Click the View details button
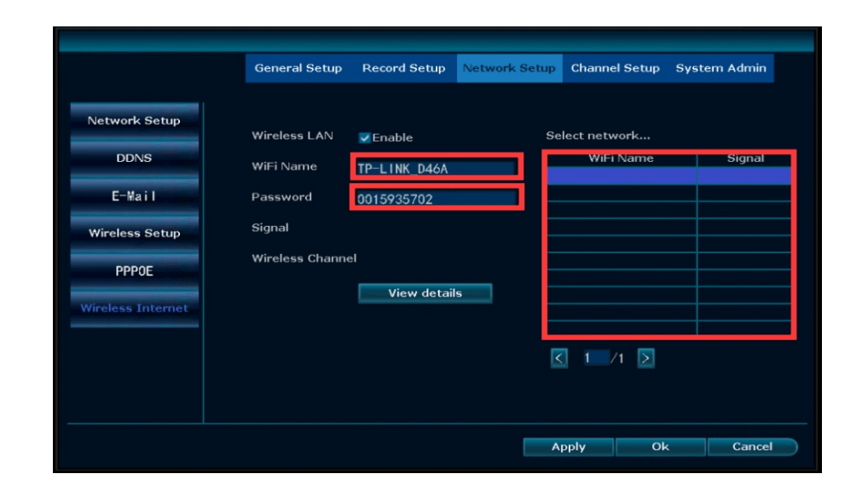This screenshot has height=497, width=868. (x=425, y=293)
